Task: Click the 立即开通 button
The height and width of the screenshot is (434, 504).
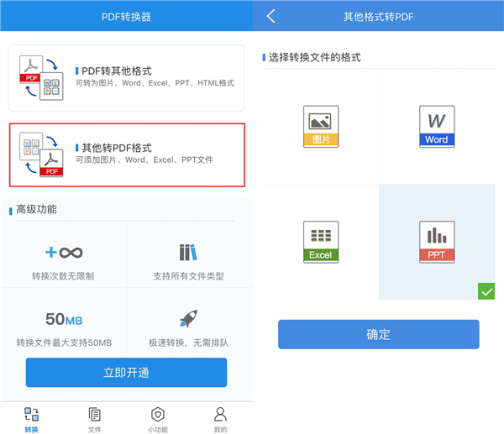Action: 126,373
